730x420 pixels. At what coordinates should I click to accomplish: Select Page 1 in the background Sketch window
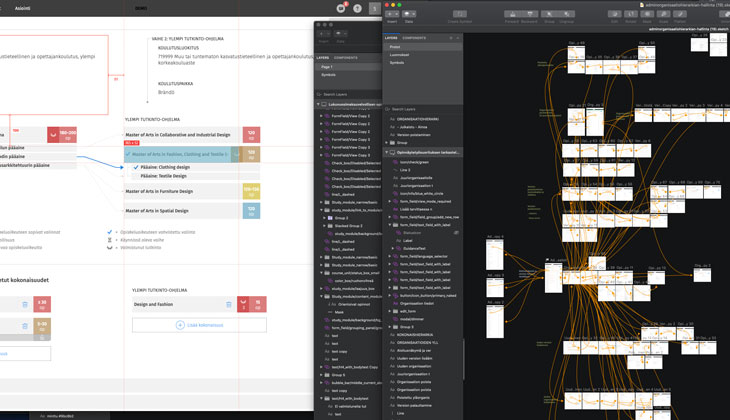(349, 67)
